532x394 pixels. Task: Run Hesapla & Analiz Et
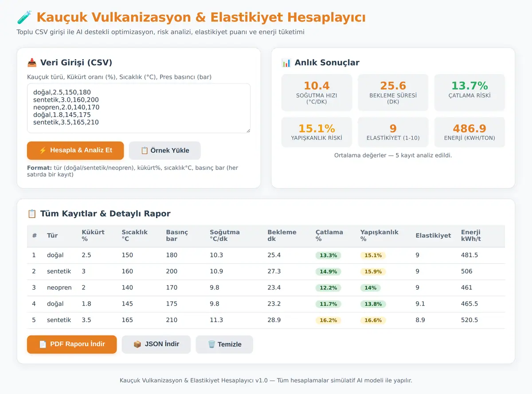point(75,150)
